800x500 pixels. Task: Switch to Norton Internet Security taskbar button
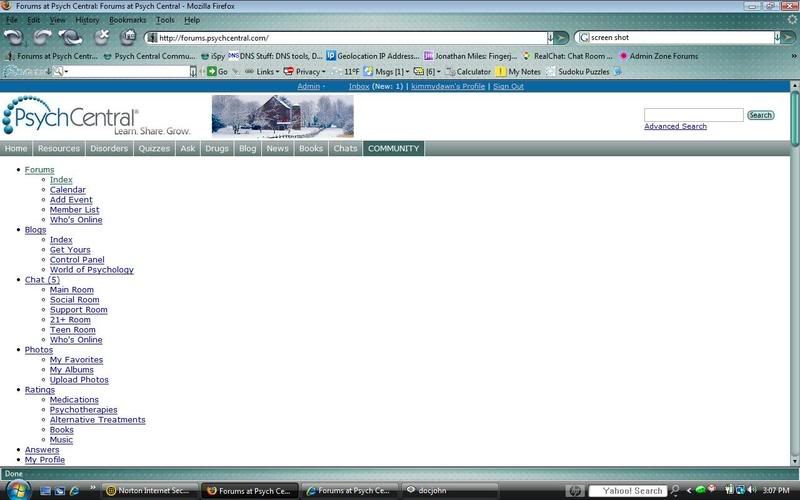coord(149,491)
